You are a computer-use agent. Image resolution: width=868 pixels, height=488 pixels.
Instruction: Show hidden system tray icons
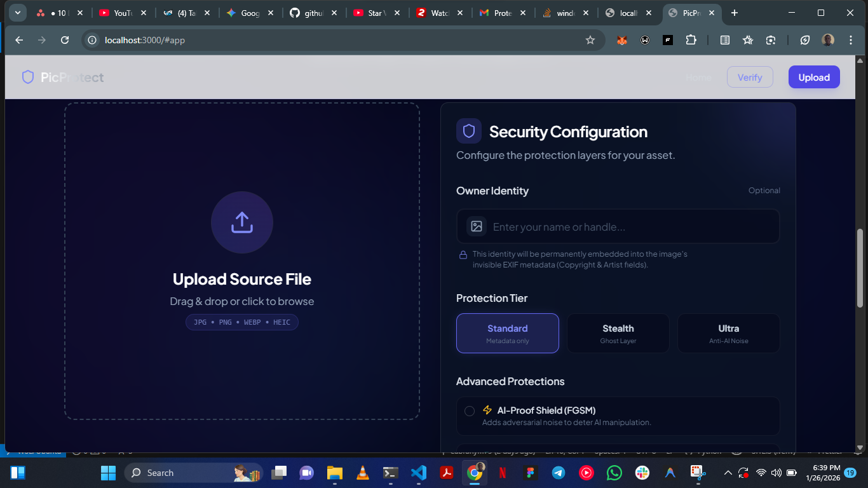(728, 473)
